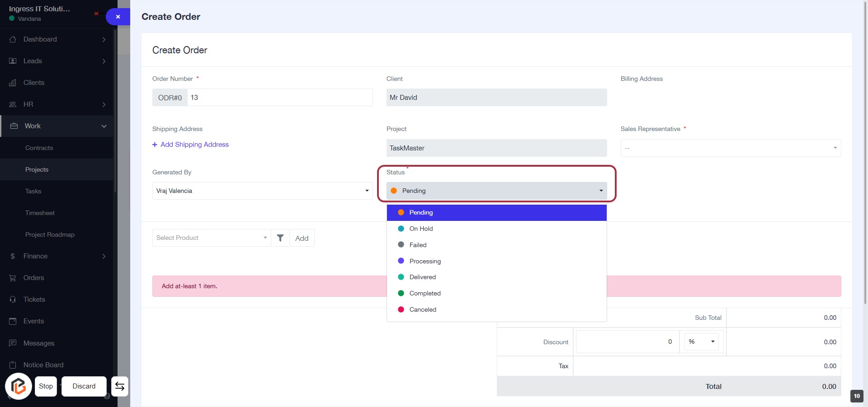Screen dimensions: 868x407
Task: Click the swap arrows icon beside Discard
Action: click(x=120, y=386)
